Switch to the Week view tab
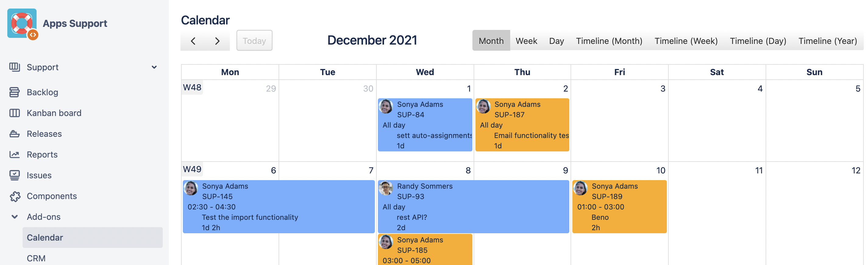Viewport: 868px width, 265px height. coord(526,41)
